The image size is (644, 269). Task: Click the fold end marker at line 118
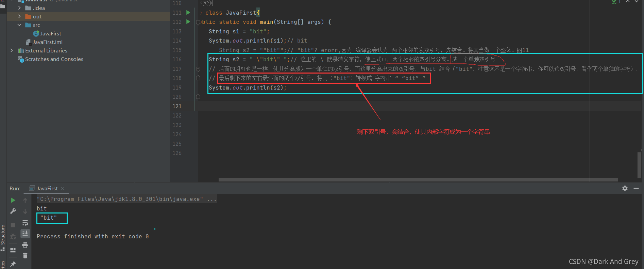point(198,78)
